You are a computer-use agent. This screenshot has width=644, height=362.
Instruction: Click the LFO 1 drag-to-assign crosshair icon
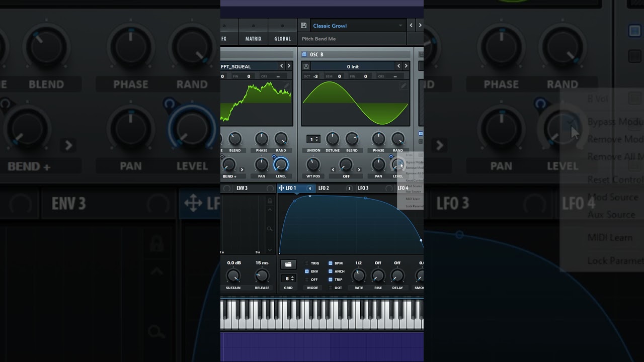(281, 188)
